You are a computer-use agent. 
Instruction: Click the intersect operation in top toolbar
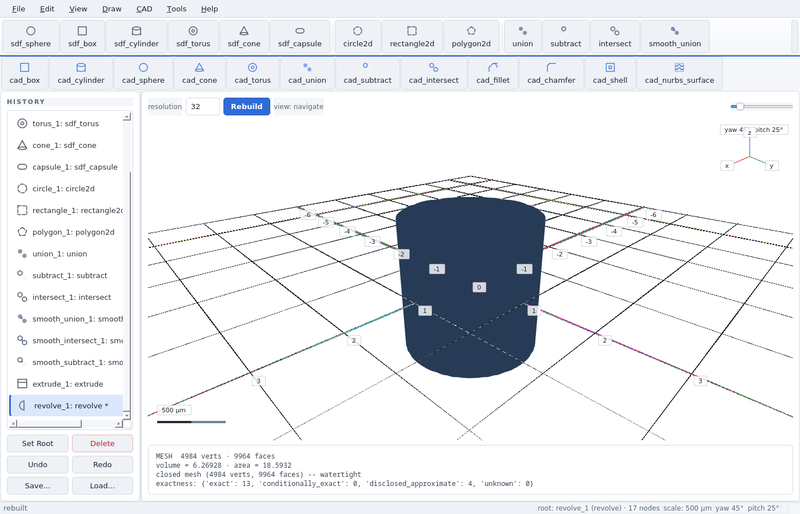615,37
